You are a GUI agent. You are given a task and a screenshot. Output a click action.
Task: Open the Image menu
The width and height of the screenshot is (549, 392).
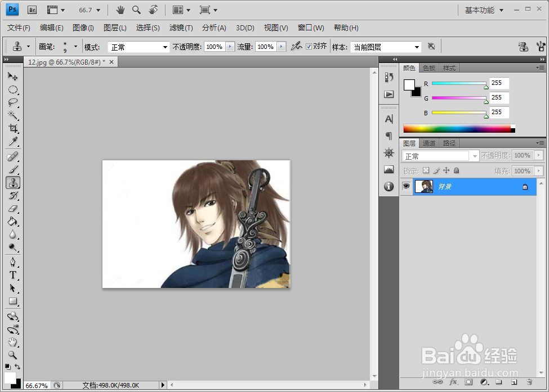click(83, 28)
